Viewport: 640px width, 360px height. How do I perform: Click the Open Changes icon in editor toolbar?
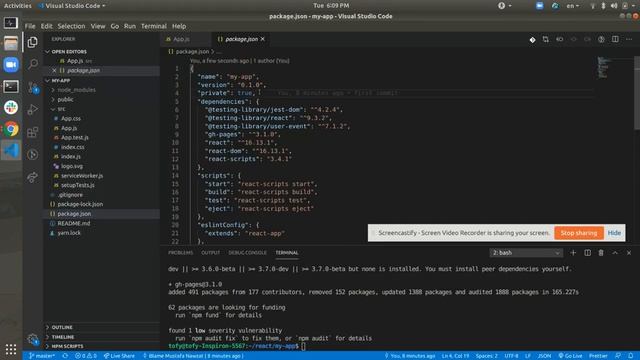[x=532, y=40]
